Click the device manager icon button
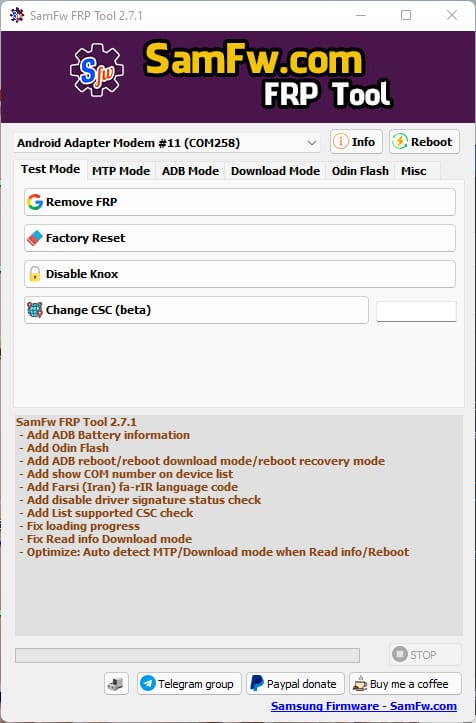This screenshot has width=476, height=723. point(116,683)
